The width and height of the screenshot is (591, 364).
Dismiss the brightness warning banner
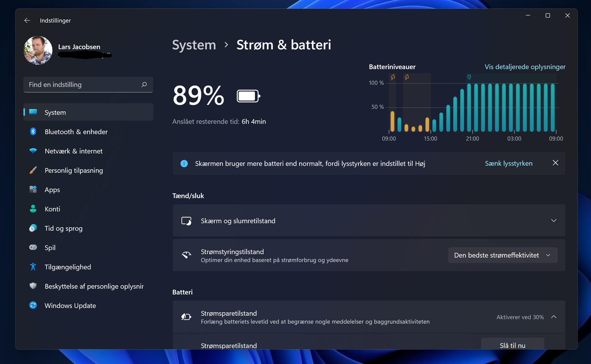[555, 163]
